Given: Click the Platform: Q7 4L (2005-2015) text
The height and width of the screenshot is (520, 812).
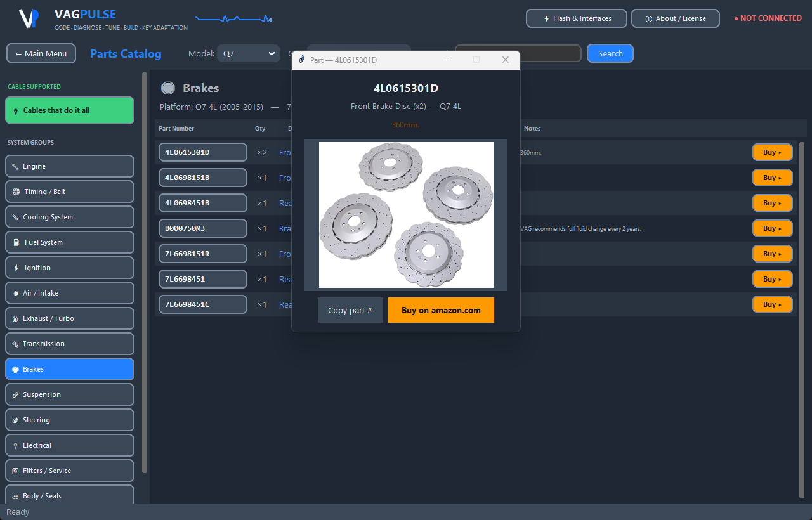Looking at the screenshot, I should pos(212,107).
